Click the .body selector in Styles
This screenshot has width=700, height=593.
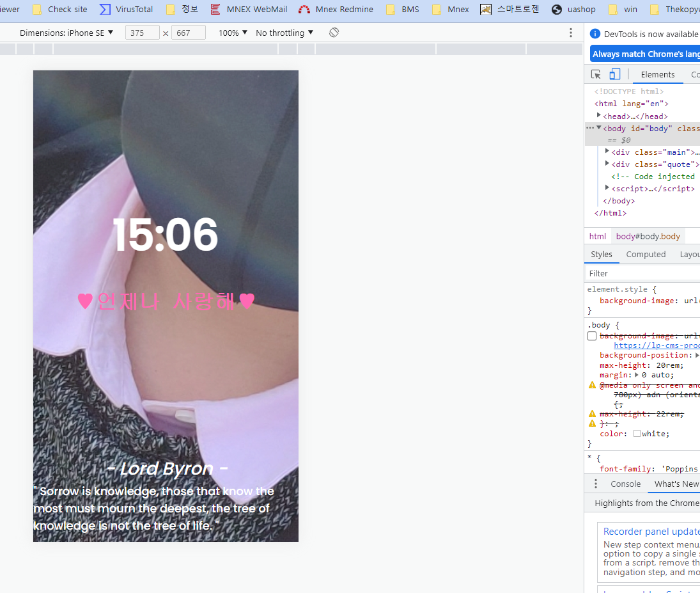(x=598, y=325)
